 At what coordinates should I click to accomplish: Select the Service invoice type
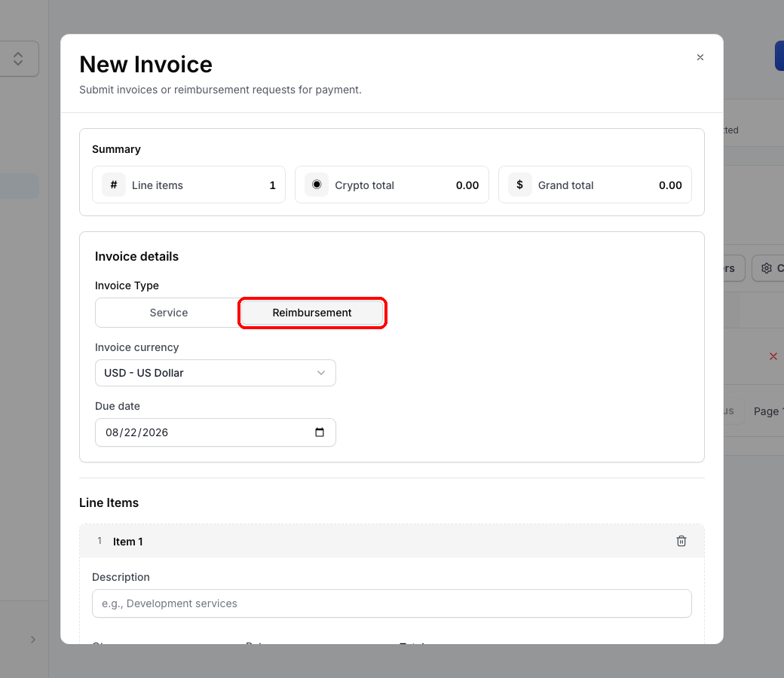(169, 313)
